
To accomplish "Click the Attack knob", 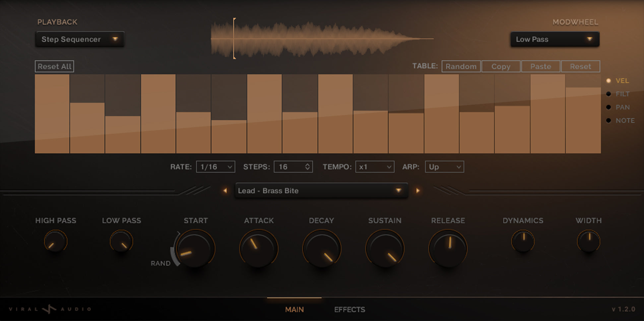I will tap(259, 249).
